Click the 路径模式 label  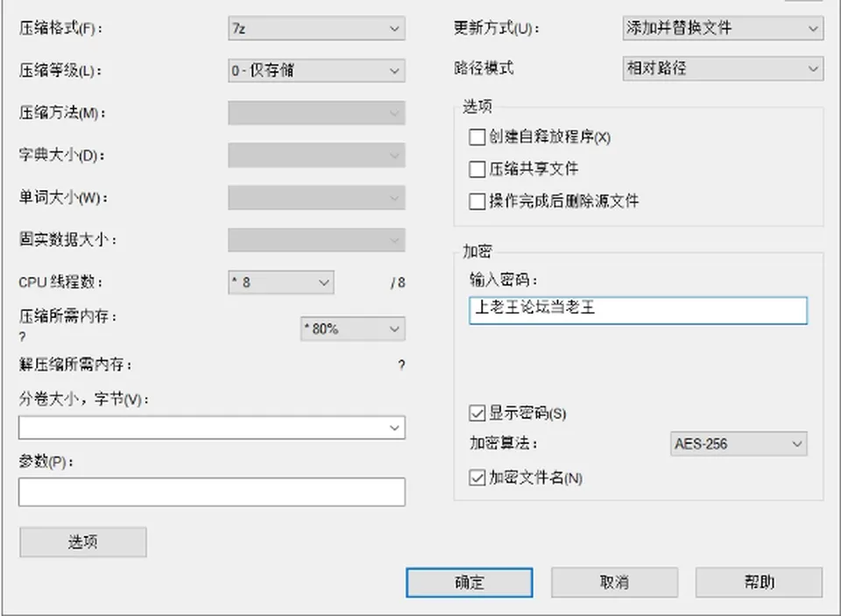(484, 68)
